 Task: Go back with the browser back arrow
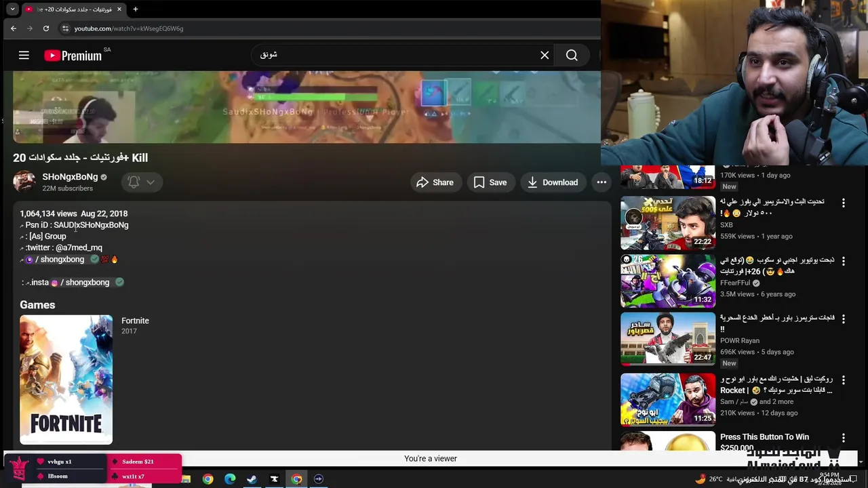coord(14,28)
